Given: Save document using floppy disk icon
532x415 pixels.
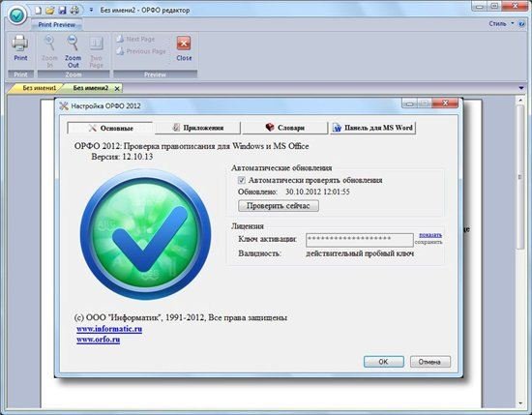Looking at the screenshot, I should tap(62, 11).
